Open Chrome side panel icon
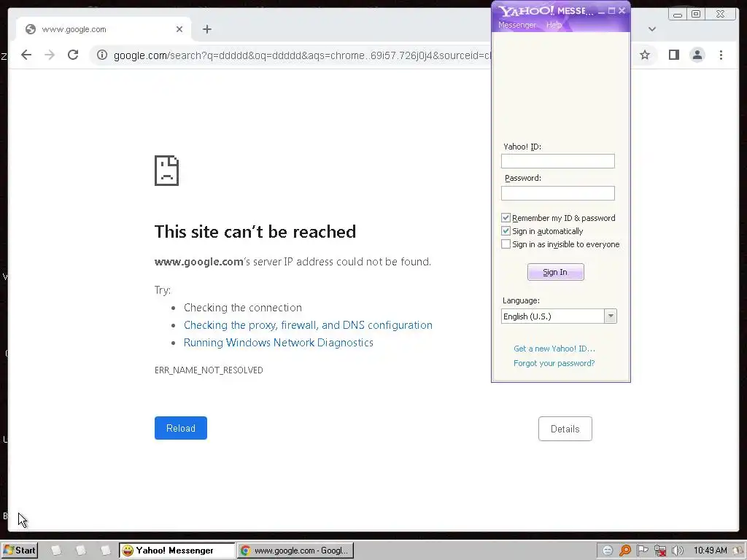The width and height of the screenshot is (747, 560). (673, 55)
